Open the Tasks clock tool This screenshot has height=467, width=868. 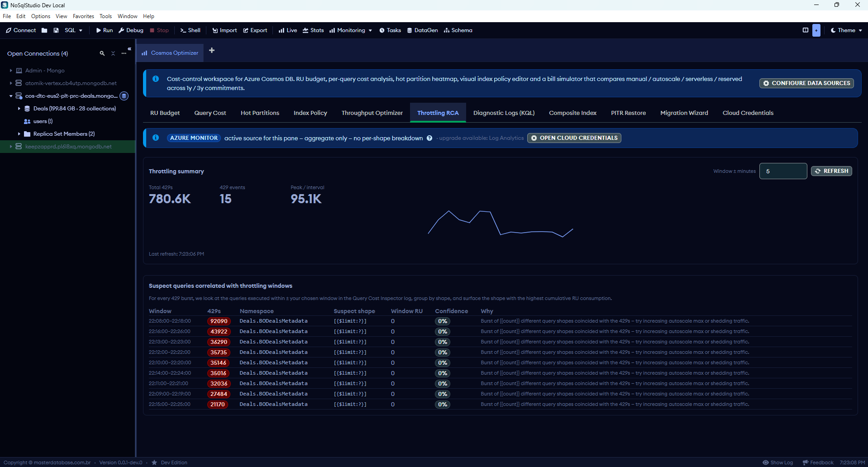[x=390, y=30]
